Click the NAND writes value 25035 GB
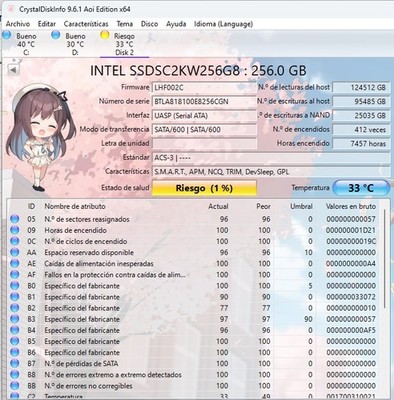The image size is (394, 400). (x=361, y=116)
